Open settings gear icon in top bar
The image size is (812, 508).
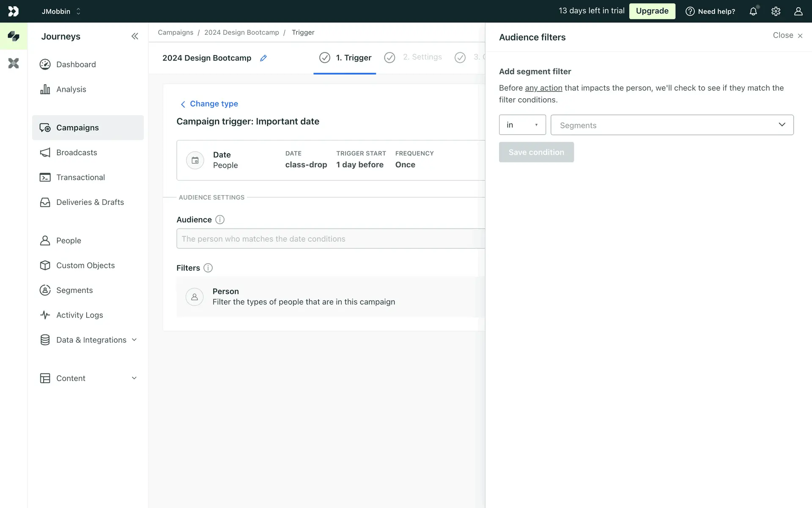(x=775, y=11)
